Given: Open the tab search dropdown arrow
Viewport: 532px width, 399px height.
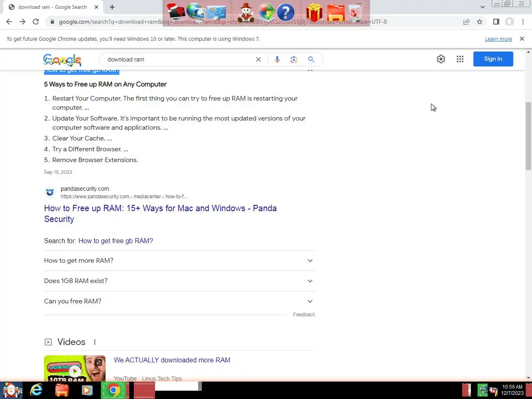Looking at the screenshot, I should (x=482, y=7).
